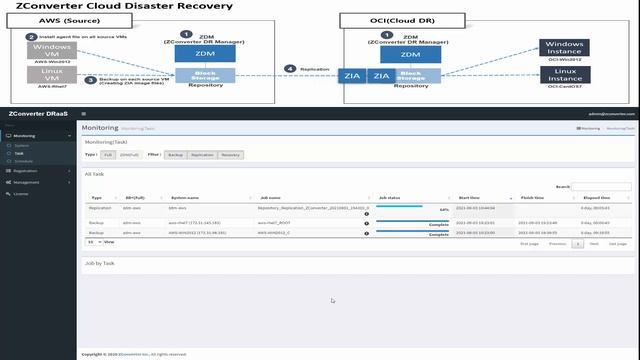Sort table by Elapsed time column arrow
The image size is (640, 360).
tap(628, 198)
